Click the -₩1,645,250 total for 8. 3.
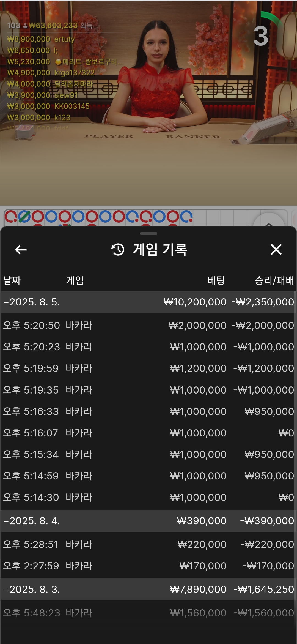 click(264, 589)
